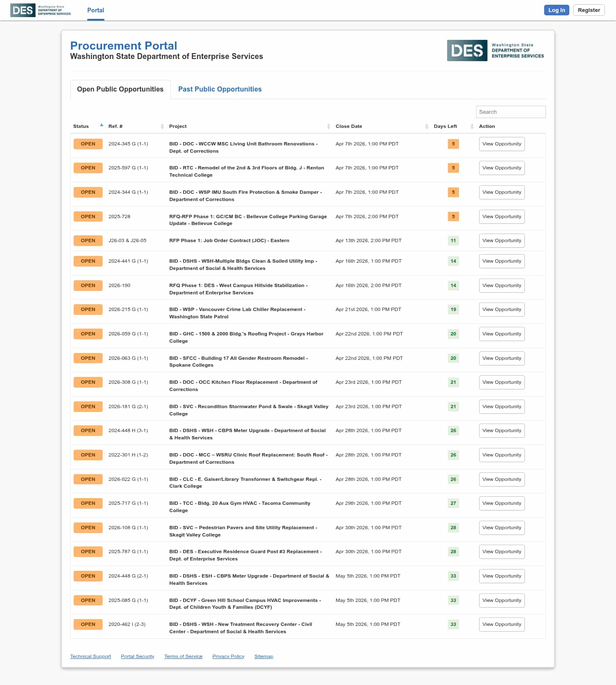View opportunity for ref 2024-448 H (3-1)

point(502,430)
